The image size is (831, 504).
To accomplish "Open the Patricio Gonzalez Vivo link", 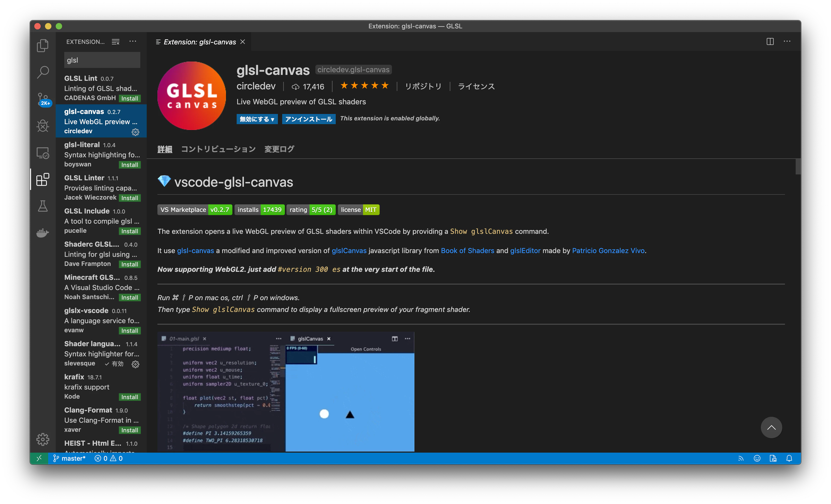I will tap(608, 250).
